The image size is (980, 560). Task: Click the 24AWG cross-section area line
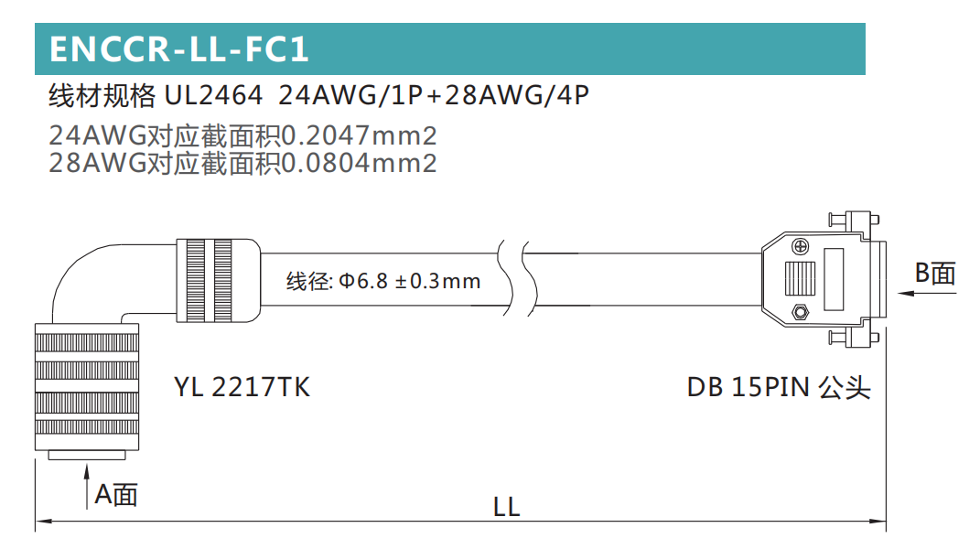[x=242, y=135]
